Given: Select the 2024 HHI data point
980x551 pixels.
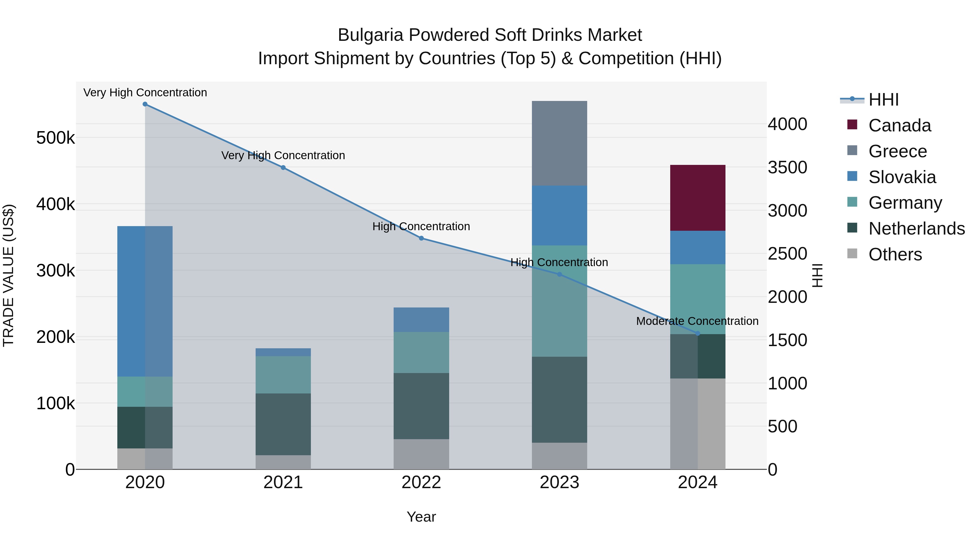Looking at the screenshot, I should 698,334.
